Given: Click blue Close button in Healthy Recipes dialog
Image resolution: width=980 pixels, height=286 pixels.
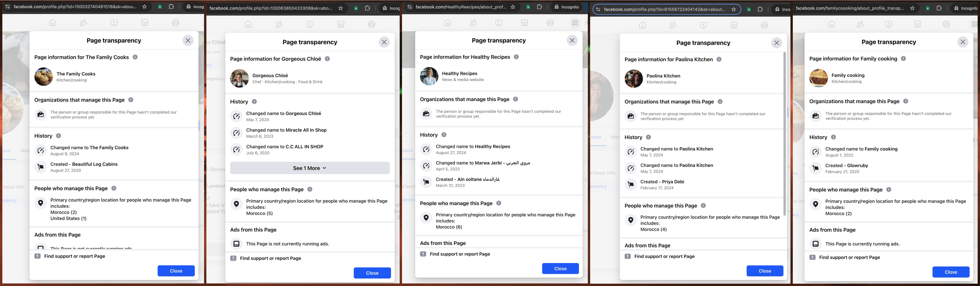Looking at the screenshot, I should coord(560,268).
